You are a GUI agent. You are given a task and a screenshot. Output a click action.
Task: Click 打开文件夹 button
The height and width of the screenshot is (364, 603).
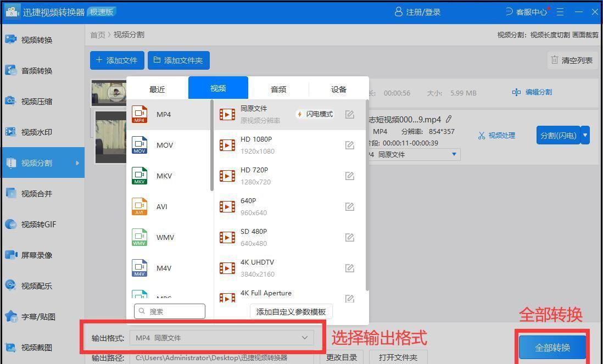(x=398, y=357)
